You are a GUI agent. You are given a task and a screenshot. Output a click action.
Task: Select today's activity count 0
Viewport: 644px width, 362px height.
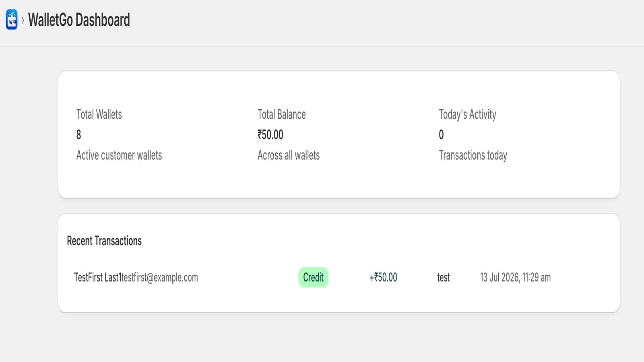[441, 135]
